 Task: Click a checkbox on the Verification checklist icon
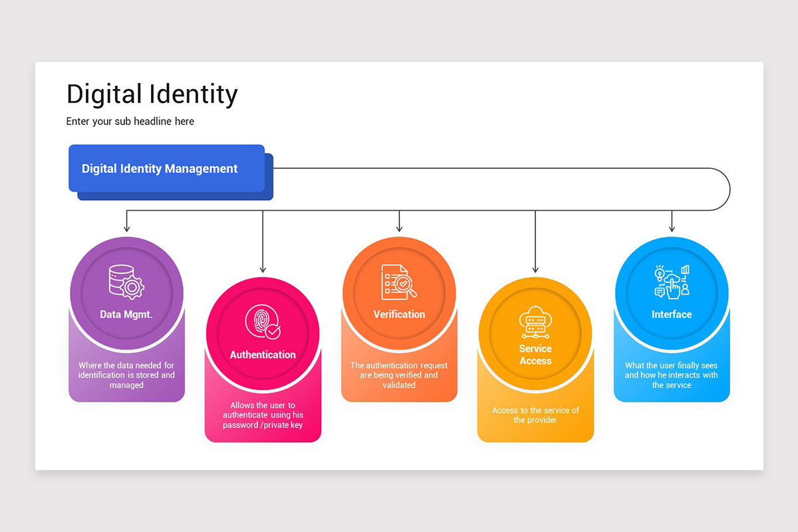tap(388, 283)
